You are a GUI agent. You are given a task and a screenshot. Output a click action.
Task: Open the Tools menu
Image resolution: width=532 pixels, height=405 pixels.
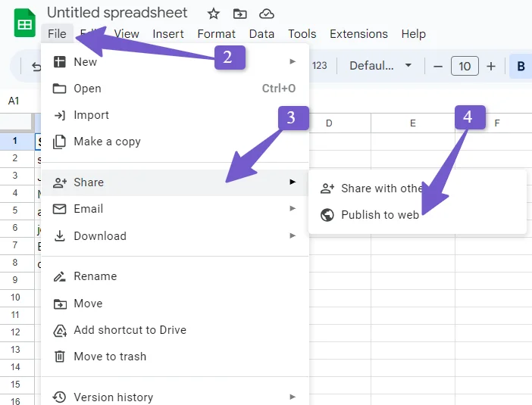tap(302, 34)
